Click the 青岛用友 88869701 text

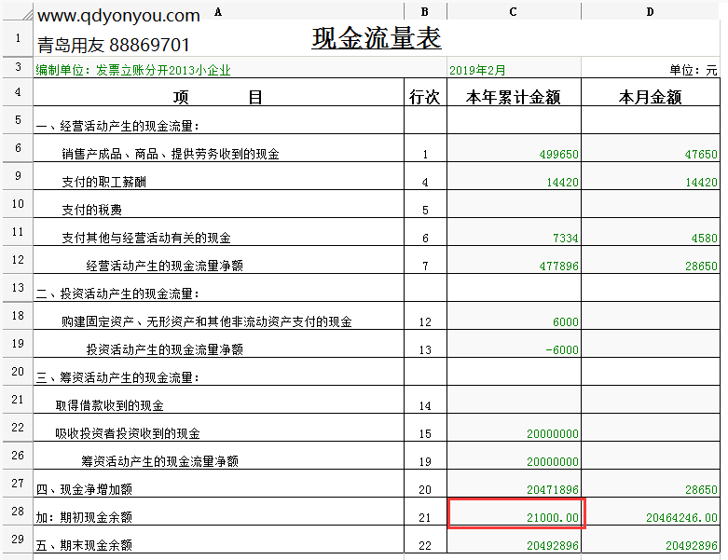tap(114, 45)
